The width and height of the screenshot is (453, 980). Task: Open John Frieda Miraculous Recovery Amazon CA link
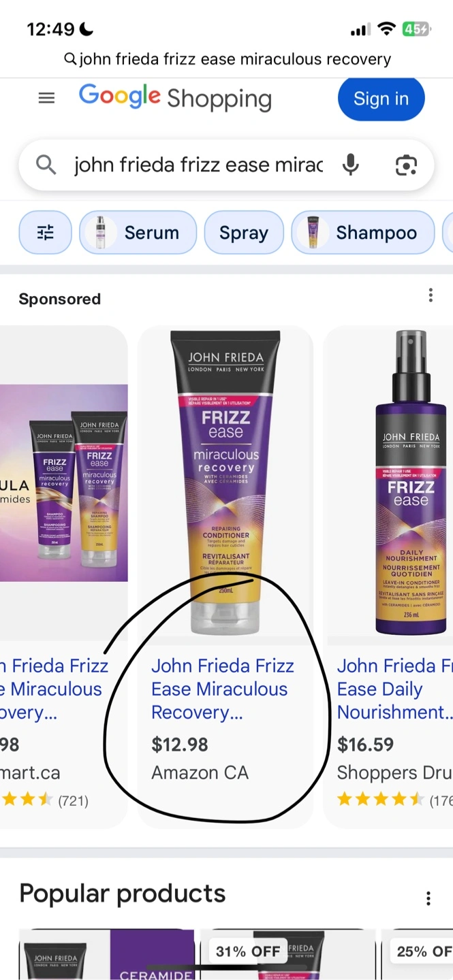click(223, 689)
